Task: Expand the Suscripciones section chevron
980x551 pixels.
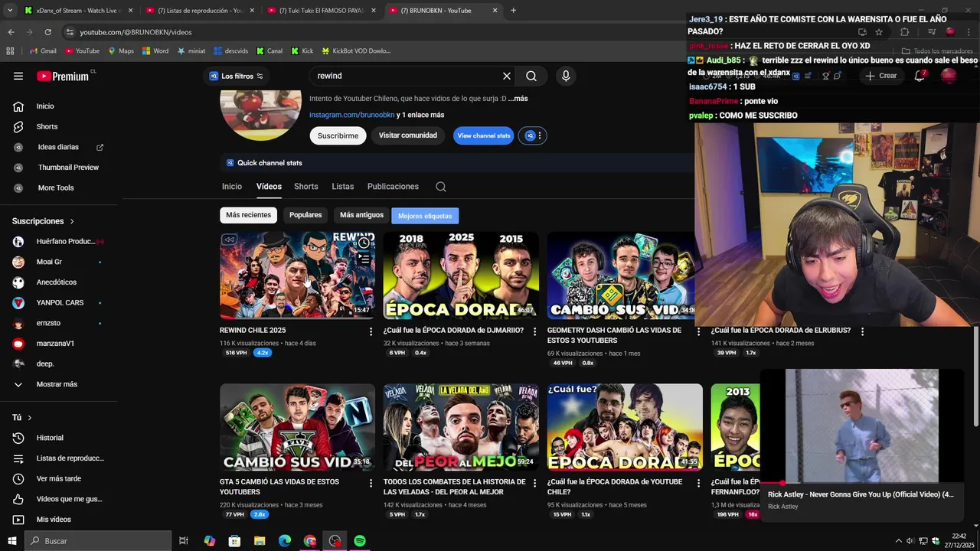Action: [72, 221]
